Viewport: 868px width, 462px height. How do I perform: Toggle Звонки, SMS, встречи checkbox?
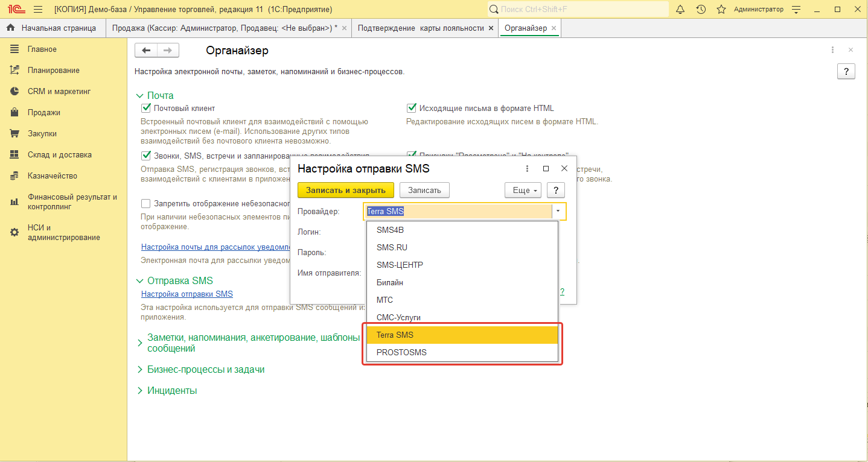click(145, 156)
